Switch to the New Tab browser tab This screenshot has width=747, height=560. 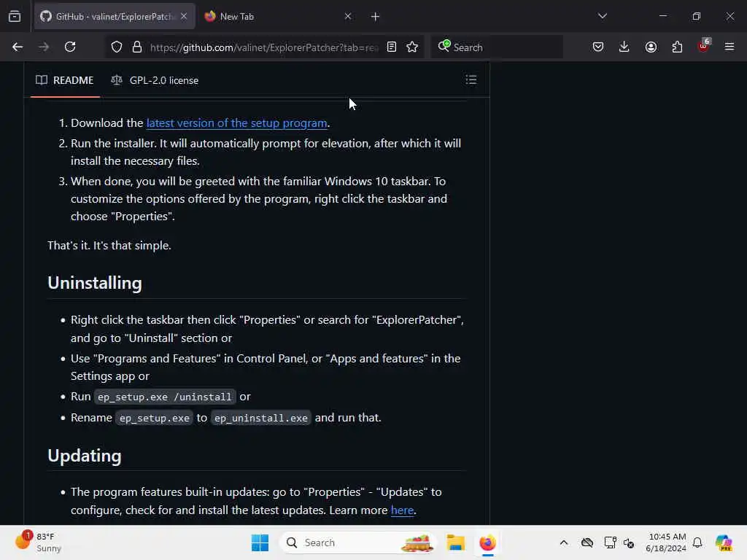click(x=278, y=16)
